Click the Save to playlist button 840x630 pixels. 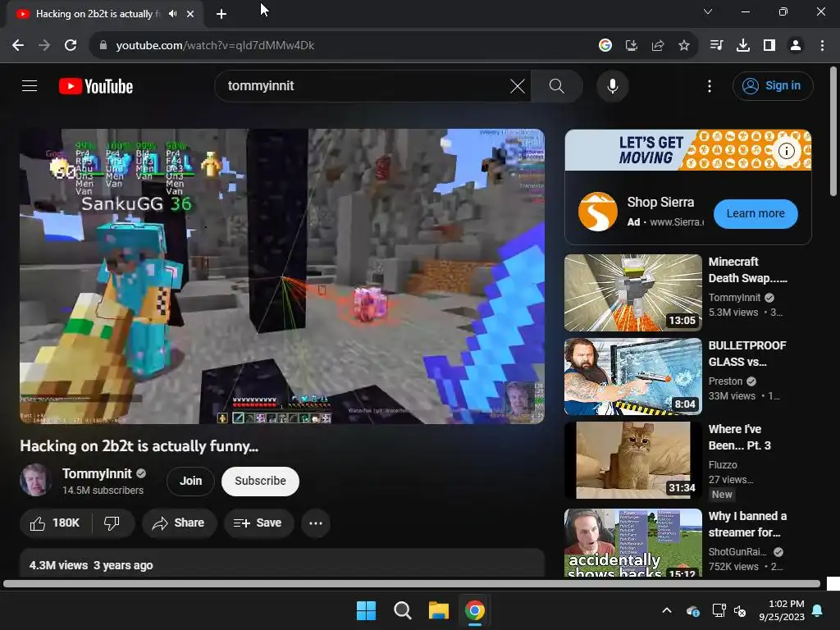pos(258,523)
